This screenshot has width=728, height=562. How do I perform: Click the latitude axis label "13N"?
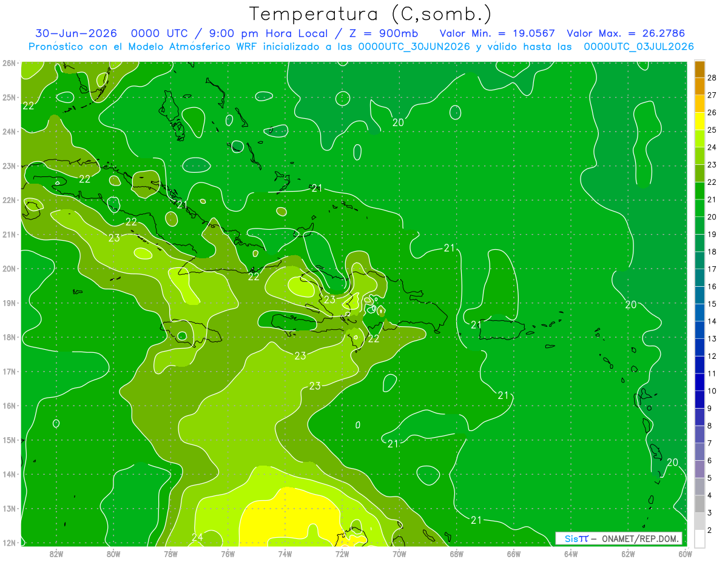(x=9, y=508)
